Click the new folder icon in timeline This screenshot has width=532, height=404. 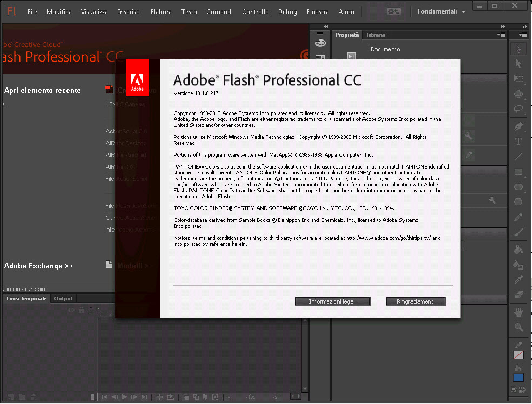[22, 397]
